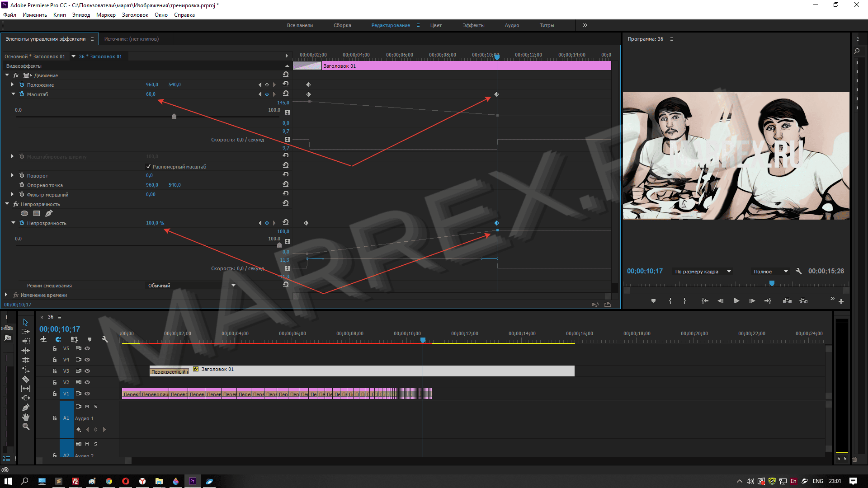868x488 pixels.
Task: Toggle stopwatch animation for Положение
Action: pyautogui.click(x=22, y=84)
